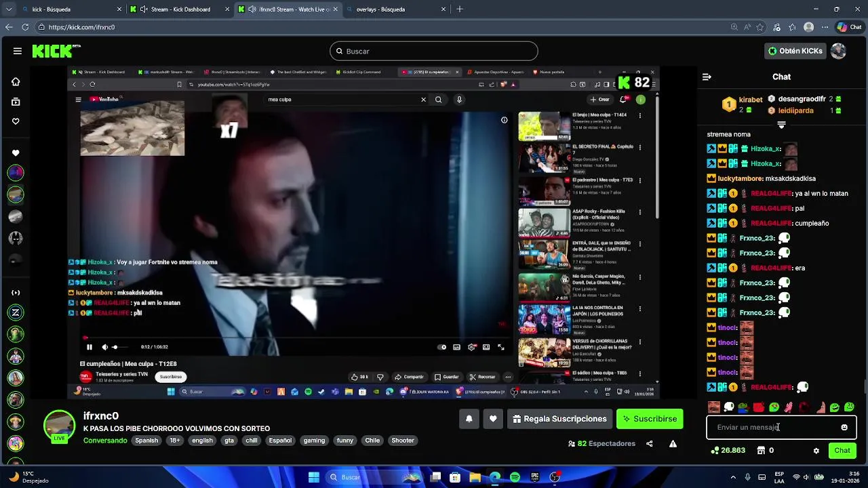This screenshot has width=868, height=488.
Task: Send message with green Chat button
Action: coord(842,451)
